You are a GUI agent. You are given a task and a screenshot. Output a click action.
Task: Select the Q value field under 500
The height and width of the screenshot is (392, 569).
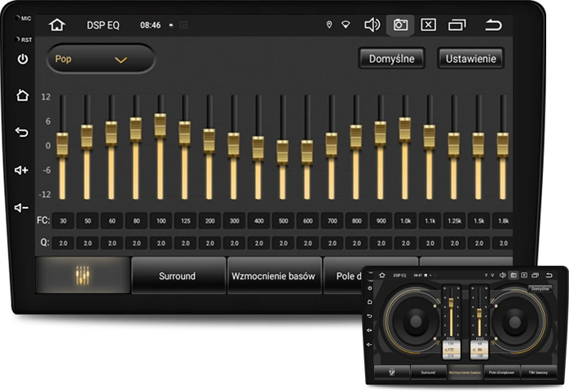point(282,243)
